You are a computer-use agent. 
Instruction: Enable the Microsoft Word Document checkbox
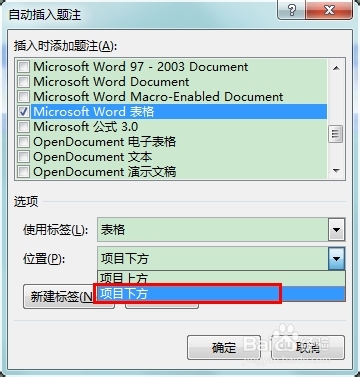click(x=23, y=82)
